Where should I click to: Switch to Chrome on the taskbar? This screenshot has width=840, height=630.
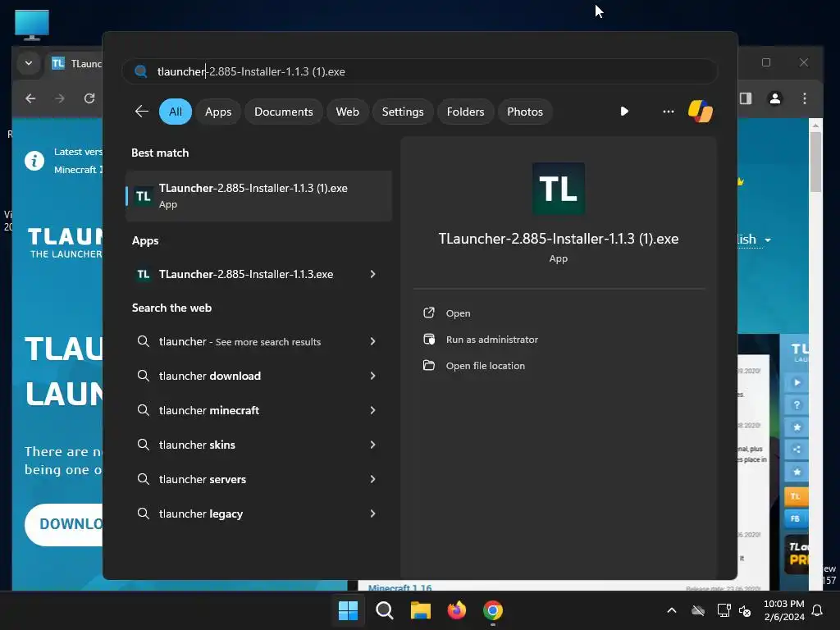pyautogui.click(x=493, y=610)
